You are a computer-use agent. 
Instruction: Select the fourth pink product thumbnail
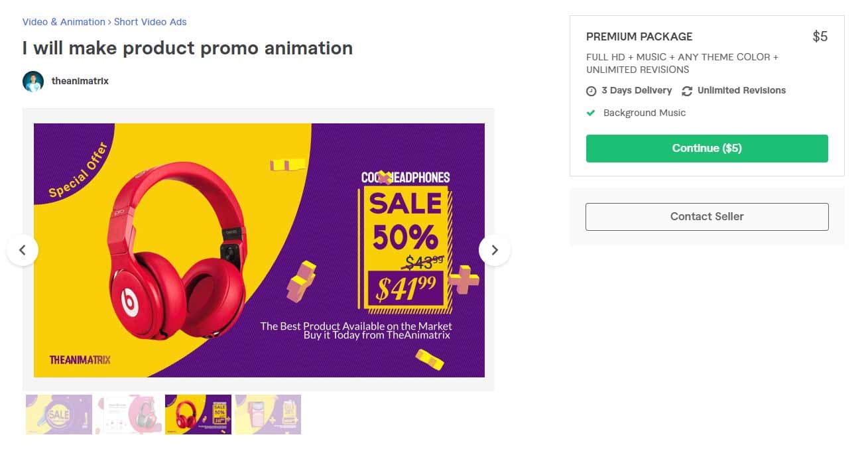tap(268, 415)
